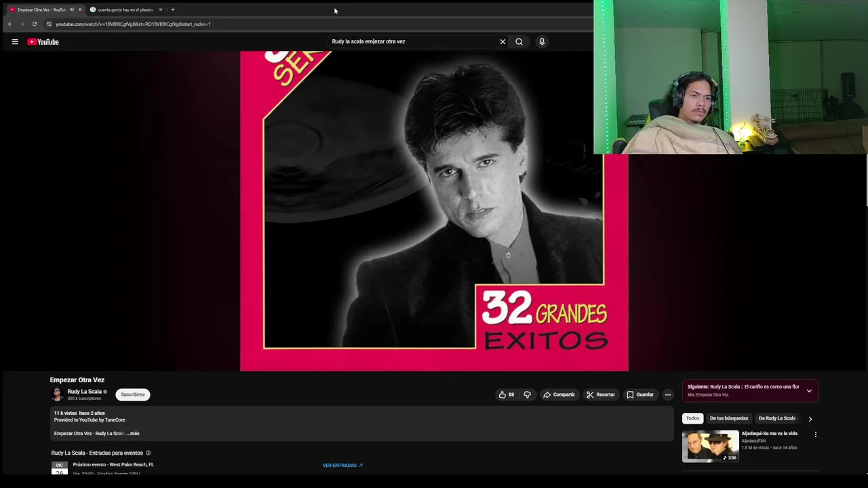
Task: Go to the YouTube home logo
Action: [43, 42]
